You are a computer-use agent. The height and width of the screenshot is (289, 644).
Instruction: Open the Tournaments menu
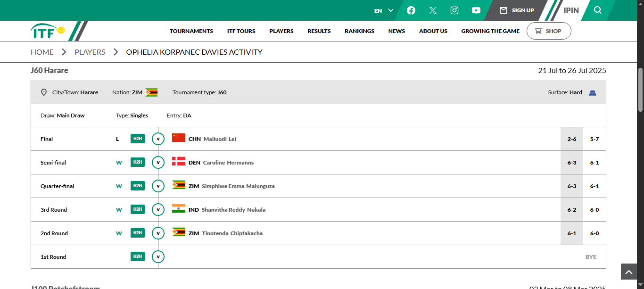tap(191, 31)
